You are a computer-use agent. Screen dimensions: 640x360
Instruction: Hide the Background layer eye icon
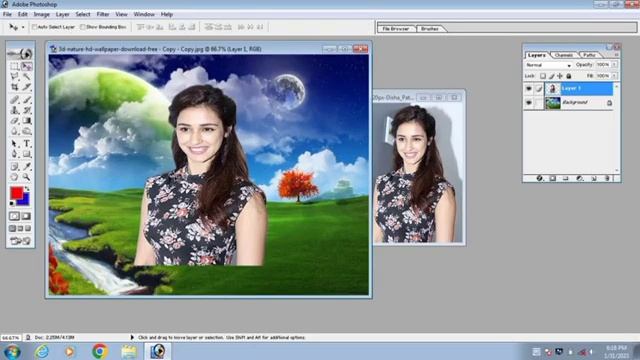click(x=529, y=103)
